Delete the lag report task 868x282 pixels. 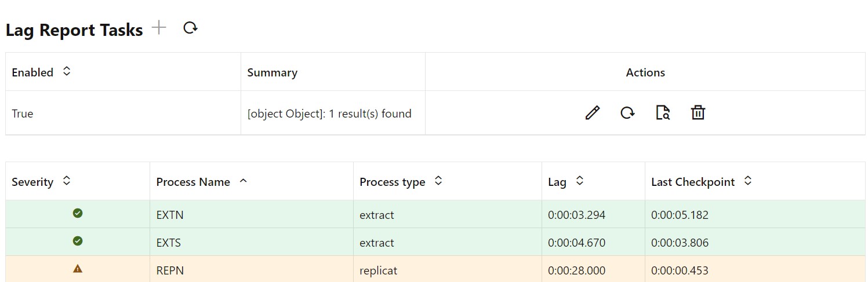(x=698, y=113)
